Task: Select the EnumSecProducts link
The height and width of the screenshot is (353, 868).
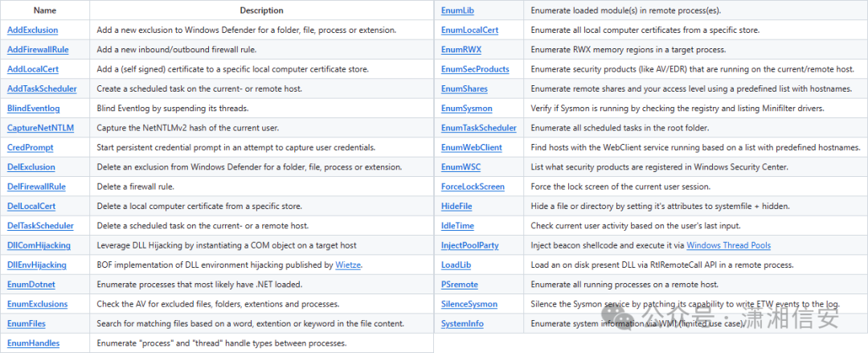Action: pos(475,69)
